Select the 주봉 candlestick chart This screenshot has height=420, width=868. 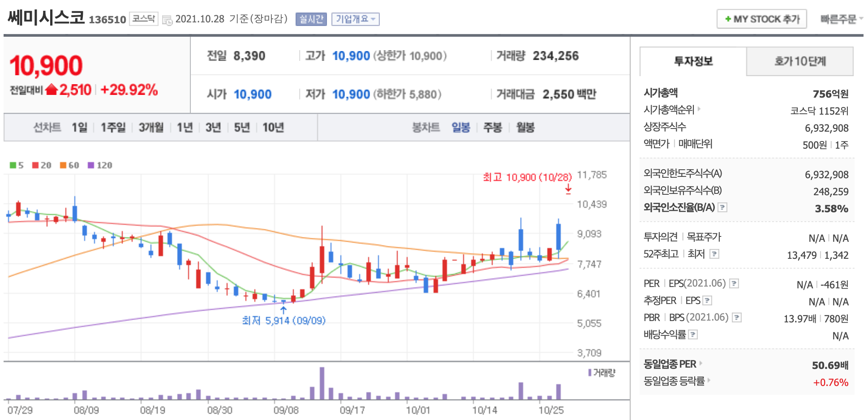493,128
